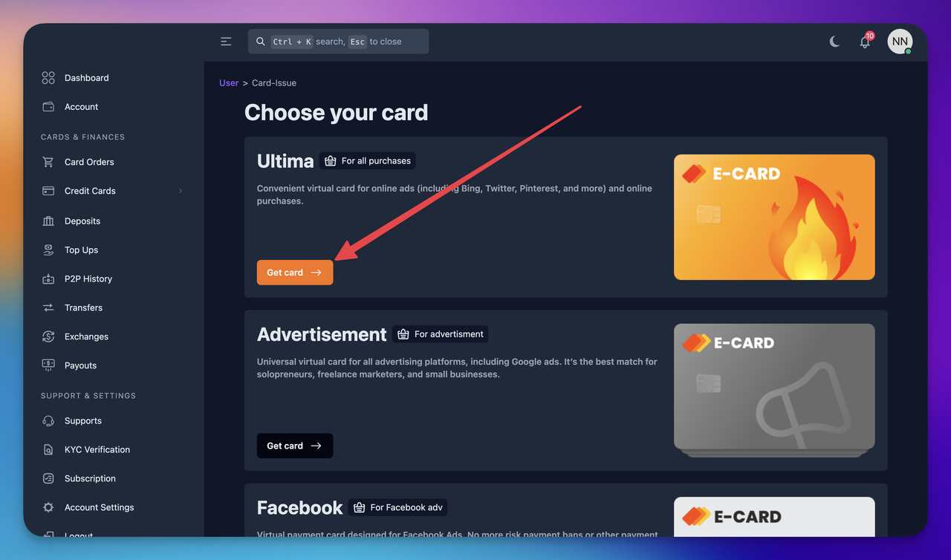Click the Account wallet icon

click(48, 107)
